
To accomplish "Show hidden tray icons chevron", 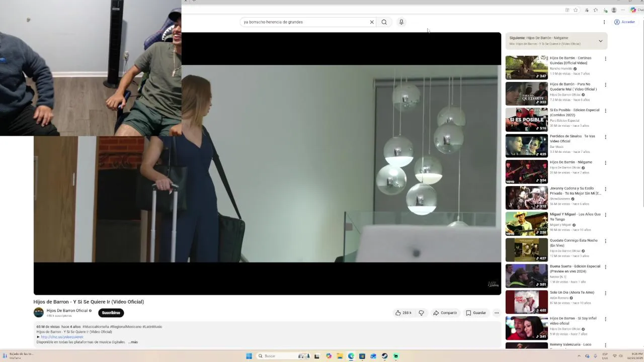I will [579, 356].
